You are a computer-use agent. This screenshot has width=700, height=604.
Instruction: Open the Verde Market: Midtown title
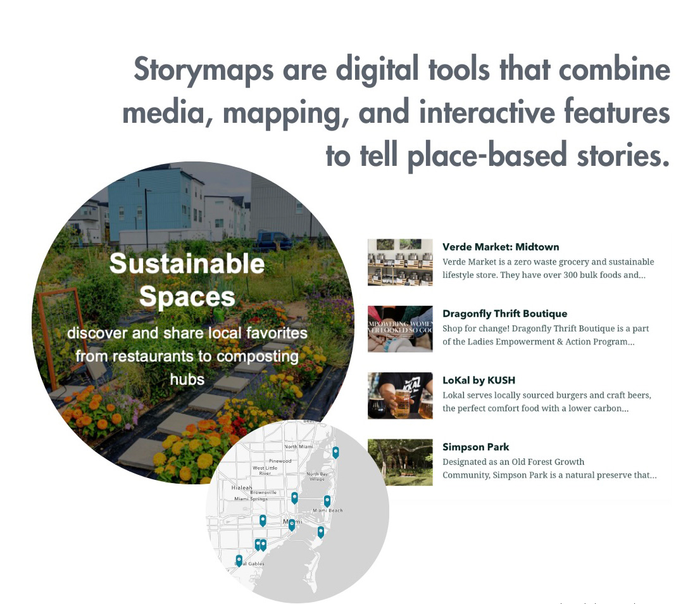coord(501,247)
